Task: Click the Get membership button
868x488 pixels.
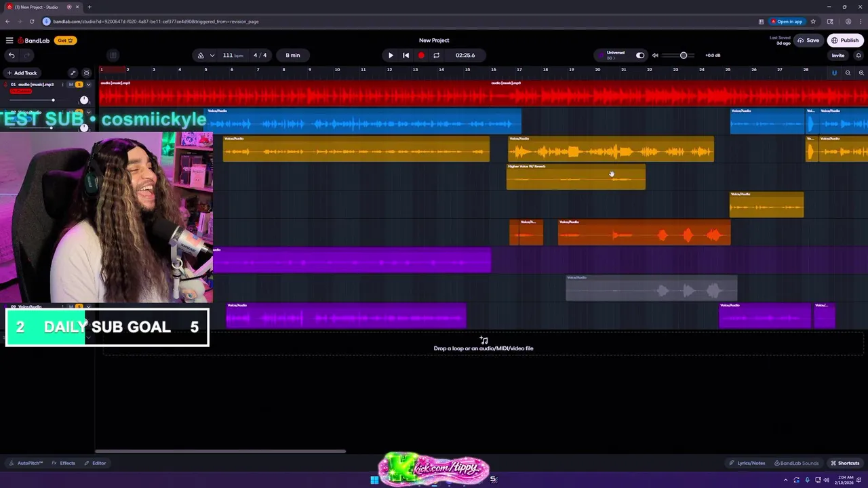Action: [64, 41]
